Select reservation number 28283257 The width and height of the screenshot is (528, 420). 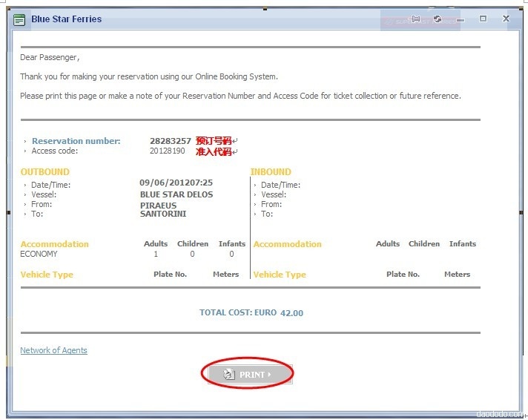click(171, 141)
